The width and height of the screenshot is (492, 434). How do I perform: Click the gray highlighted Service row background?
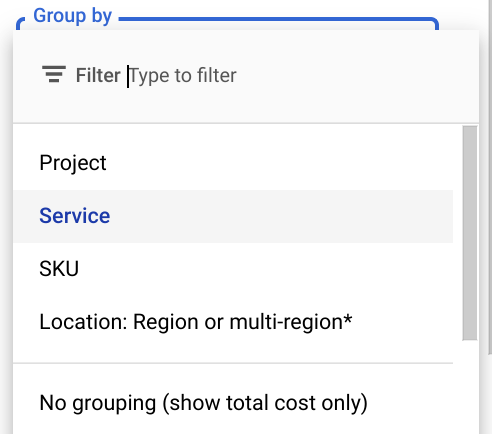[280, 216]
